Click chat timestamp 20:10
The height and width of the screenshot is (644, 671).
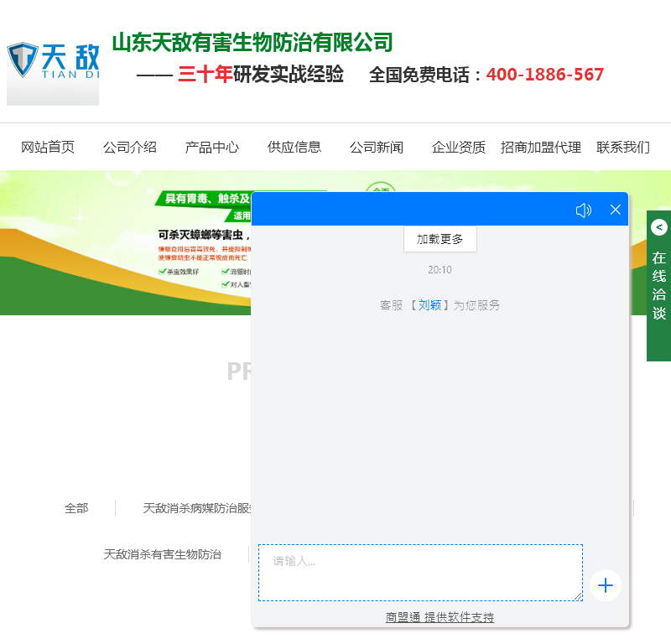(440, 269)
